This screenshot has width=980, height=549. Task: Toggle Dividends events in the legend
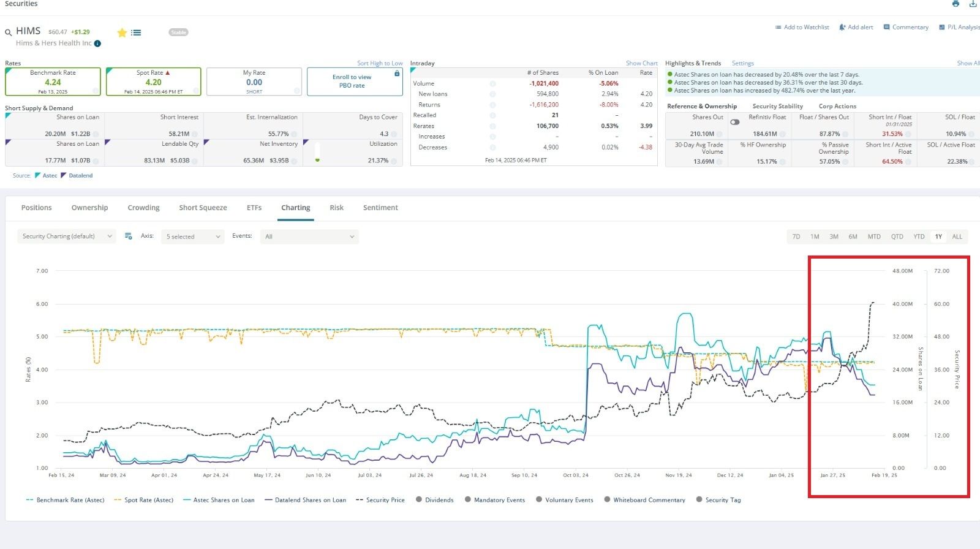435,499
